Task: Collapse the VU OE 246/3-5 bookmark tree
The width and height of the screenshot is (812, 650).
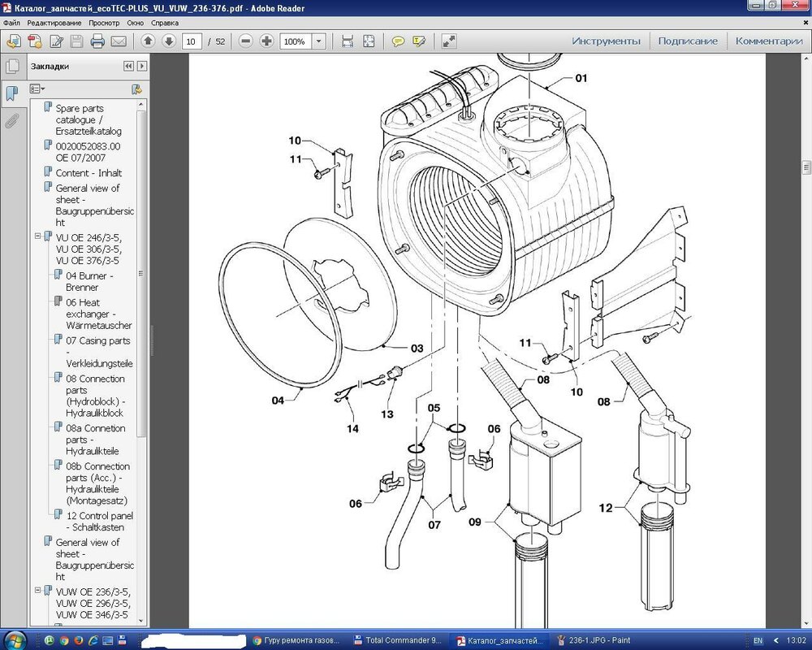Action: [x=37, y=237]
